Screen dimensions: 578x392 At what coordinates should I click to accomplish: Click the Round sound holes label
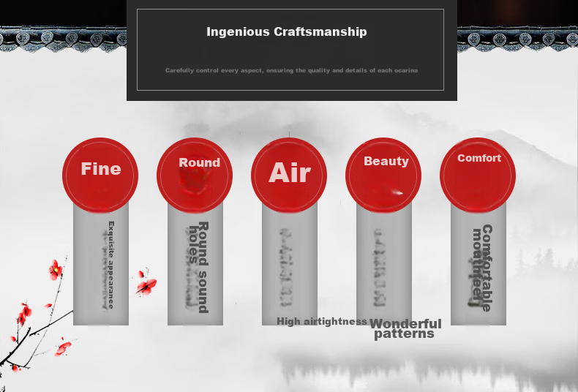click(x=199, y=267)
